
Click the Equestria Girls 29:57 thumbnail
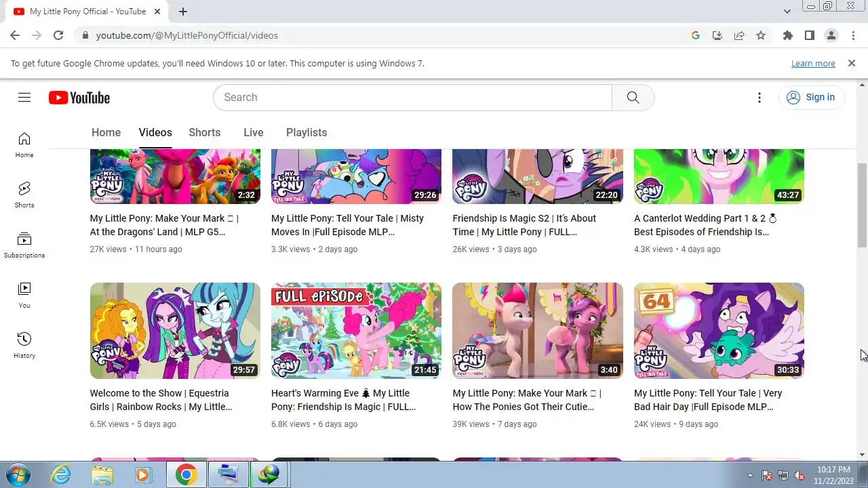[x=175, y=331]
